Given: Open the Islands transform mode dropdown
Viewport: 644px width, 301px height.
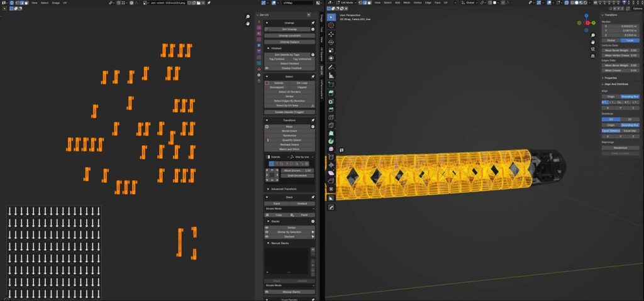Looking at the screenshot, I should click(x=277, y=157).
